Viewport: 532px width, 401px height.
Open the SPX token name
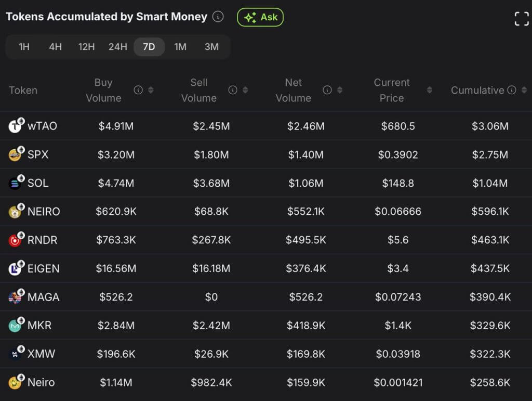point(37,154)
